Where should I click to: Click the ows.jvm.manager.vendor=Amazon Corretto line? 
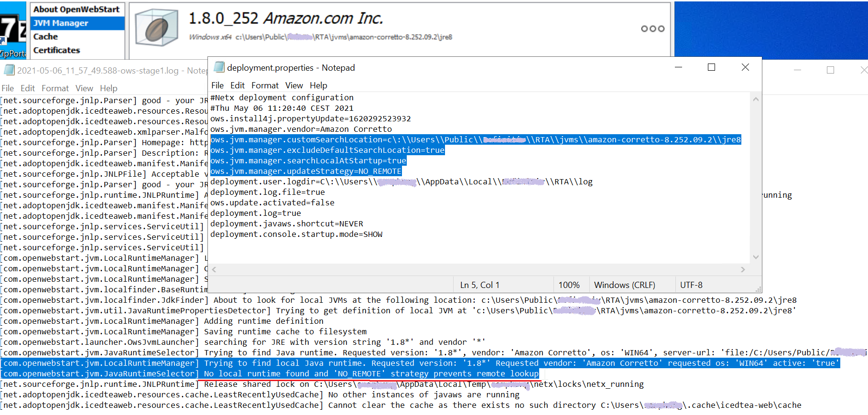tap(301, 129)
